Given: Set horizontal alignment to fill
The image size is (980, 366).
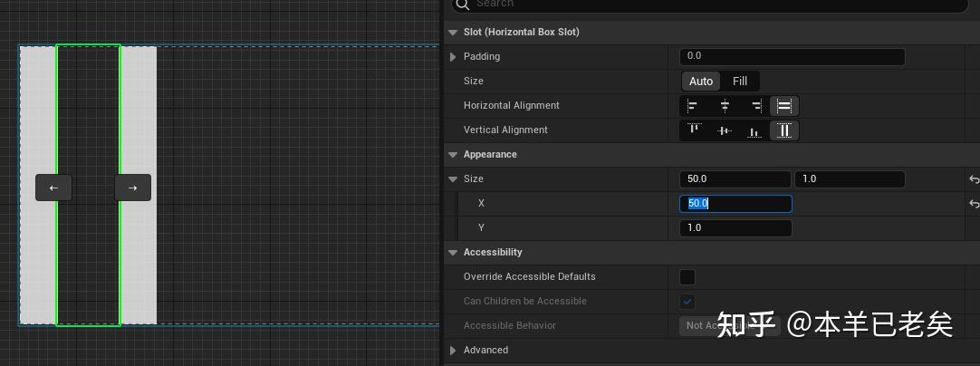Looking at the screenshot, I should (784, 106).
